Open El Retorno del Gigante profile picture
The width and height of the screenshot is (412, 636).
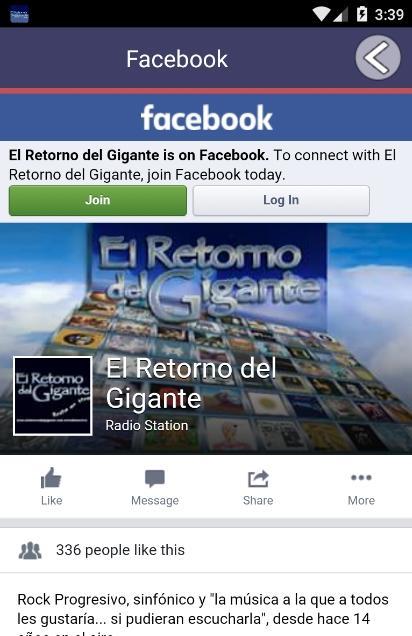[53, 396]
